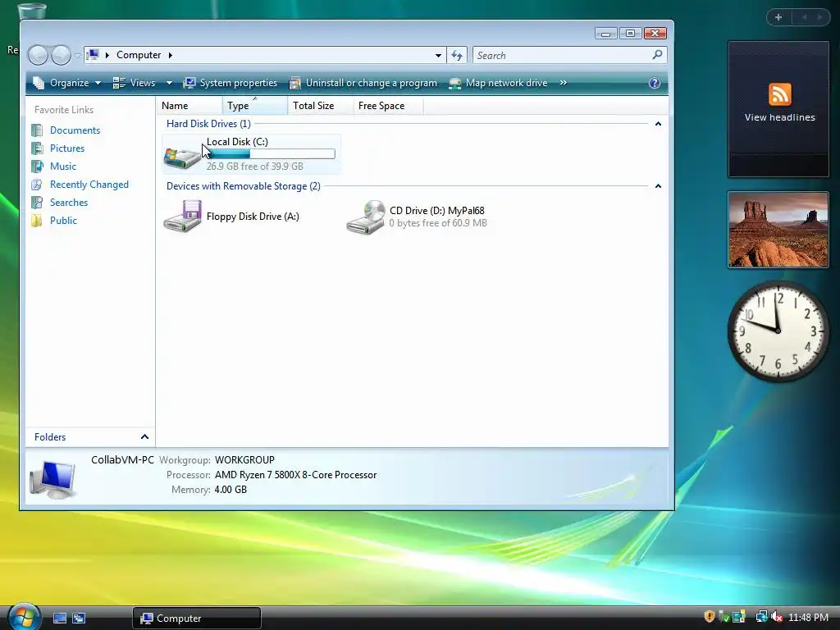
Task: Open System properties from the toolbar
Action: (x=231, y=83)
